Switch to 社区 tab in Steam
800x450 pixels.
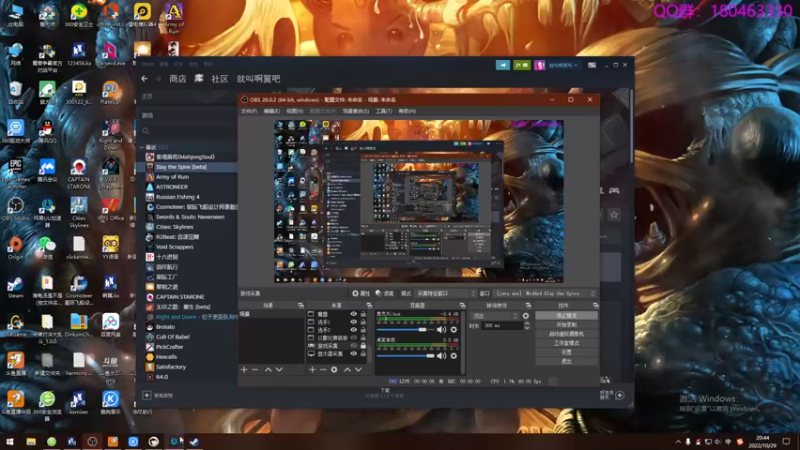point(219,79)
